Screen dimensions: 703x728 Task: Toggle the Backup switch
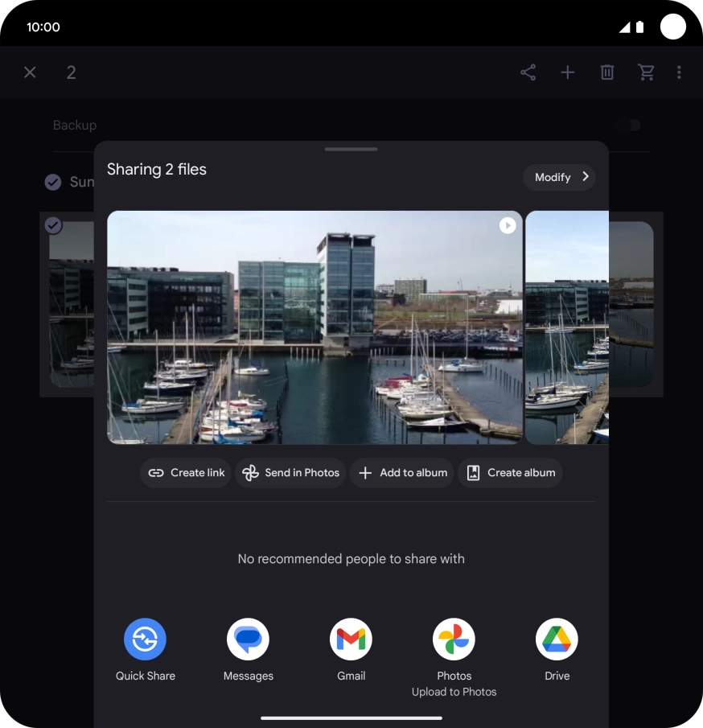(x=632, y=125)
